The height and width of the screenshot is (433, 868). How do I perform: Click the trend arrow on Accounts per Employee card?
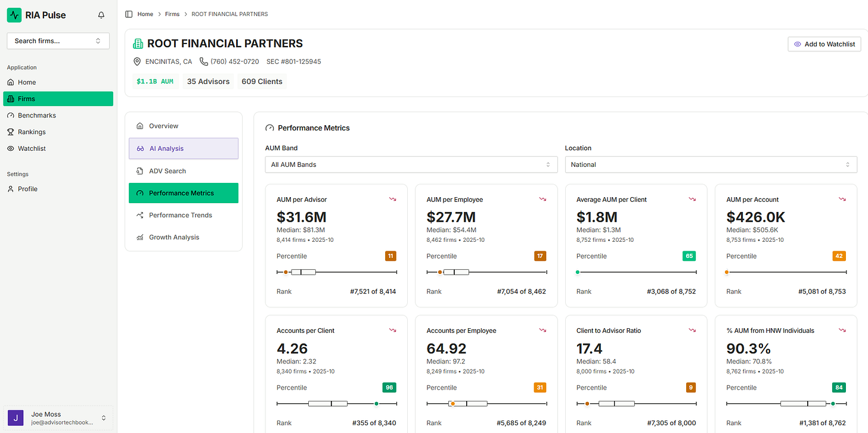542,330
